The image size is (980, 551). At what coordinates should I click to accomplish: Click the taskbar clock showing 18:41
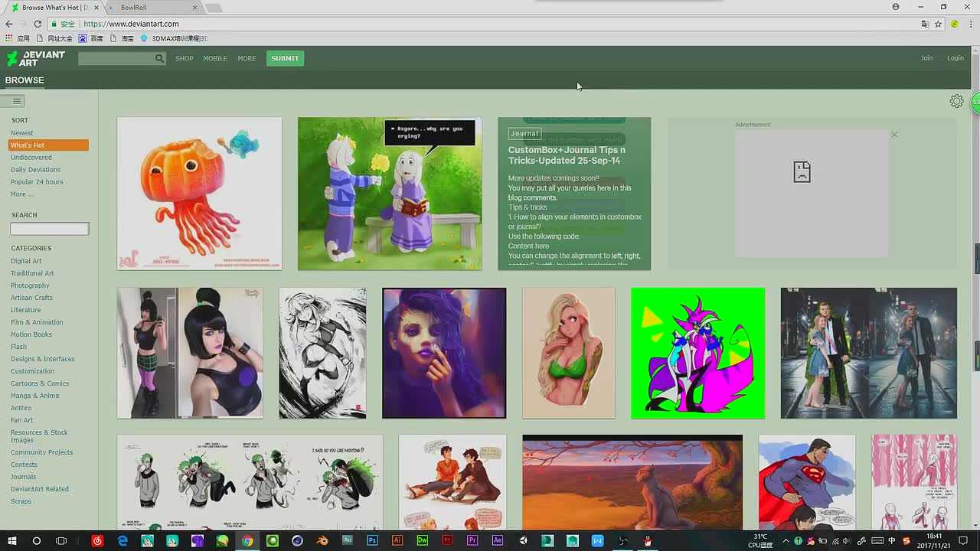point(934,541)
